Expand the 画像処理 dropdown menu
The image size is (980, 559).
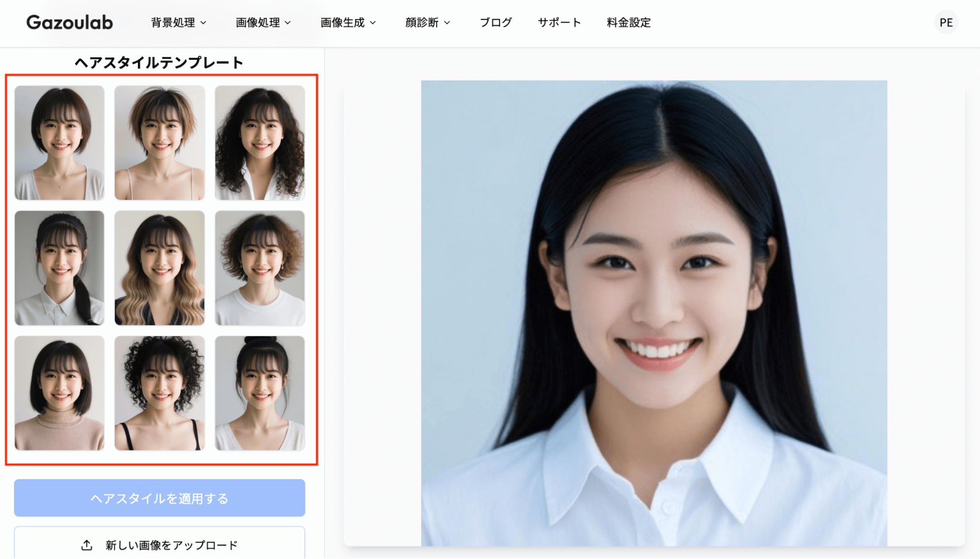[x=263, y=23]
